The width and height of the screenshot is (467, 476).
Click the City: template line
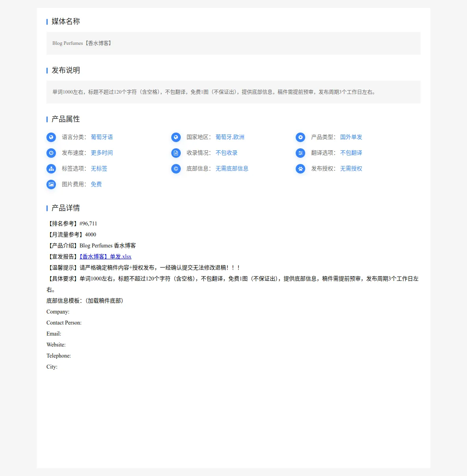[x=52, y=367]
